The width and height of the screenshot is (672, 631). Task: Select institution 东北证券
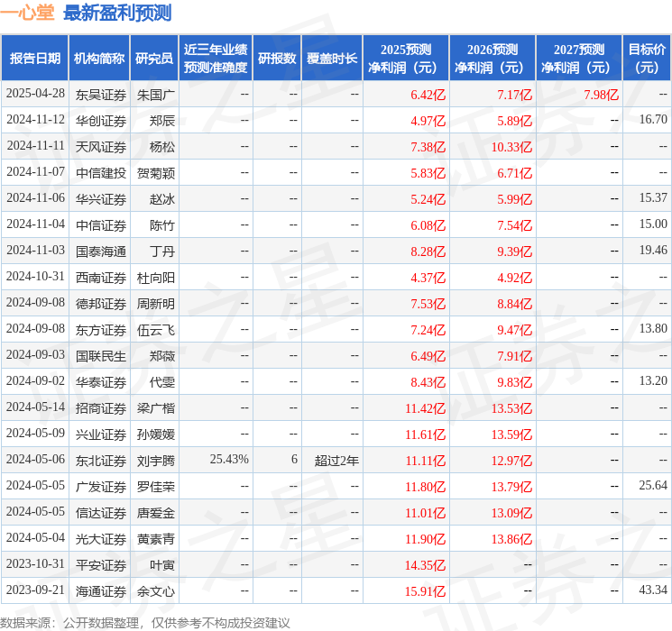pos(101,461)
